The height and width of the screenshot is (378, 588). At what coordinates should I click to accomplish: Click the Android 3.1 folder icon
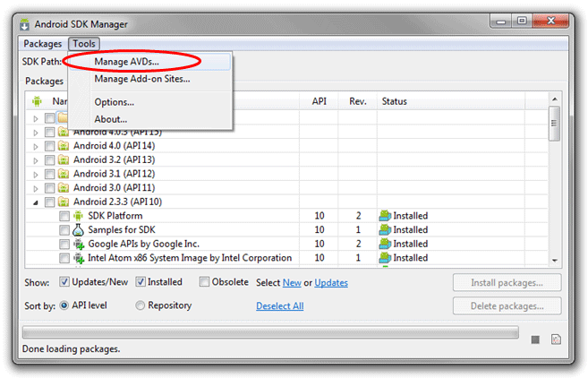point(64,174)
